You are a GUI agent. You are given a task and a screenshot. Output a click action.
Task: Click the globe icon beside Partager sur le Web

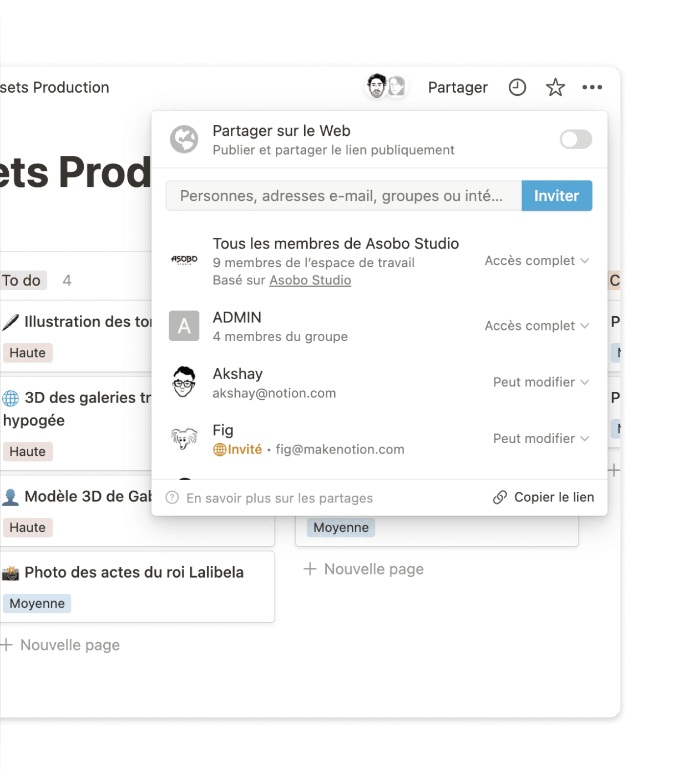(x=184, y=139)
